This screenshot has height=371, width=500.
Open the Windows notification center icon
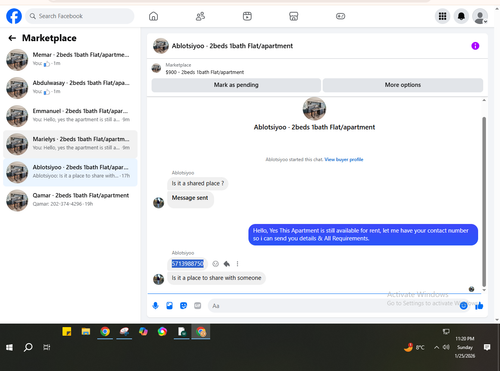point(487,348)
